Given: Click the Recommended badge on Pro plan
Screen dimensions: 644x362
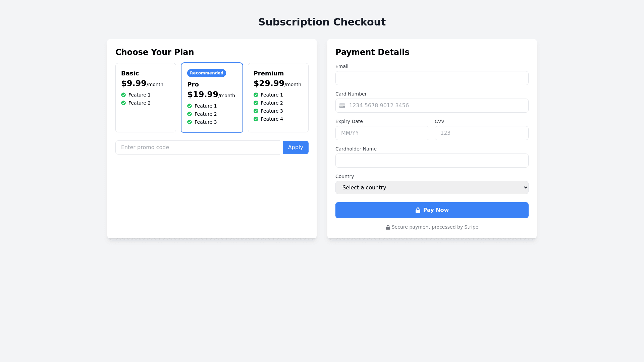Looking at the screenshot, I should click(x=207, y=73).
